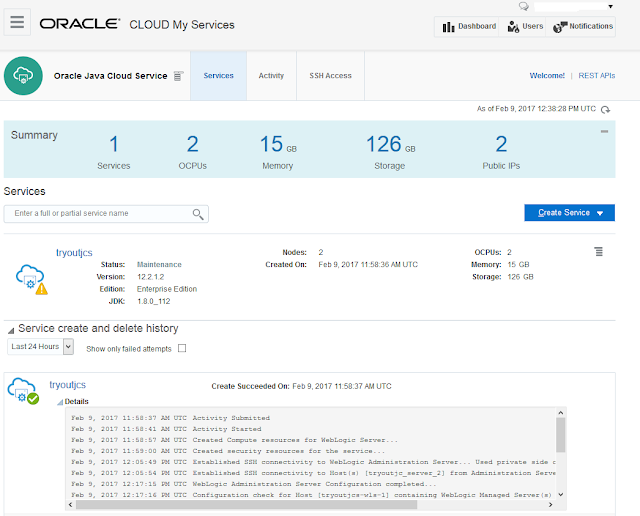Click the search magnifier icon
The height and width of the screenshot is (516, 640).
(x=198, y=214)
